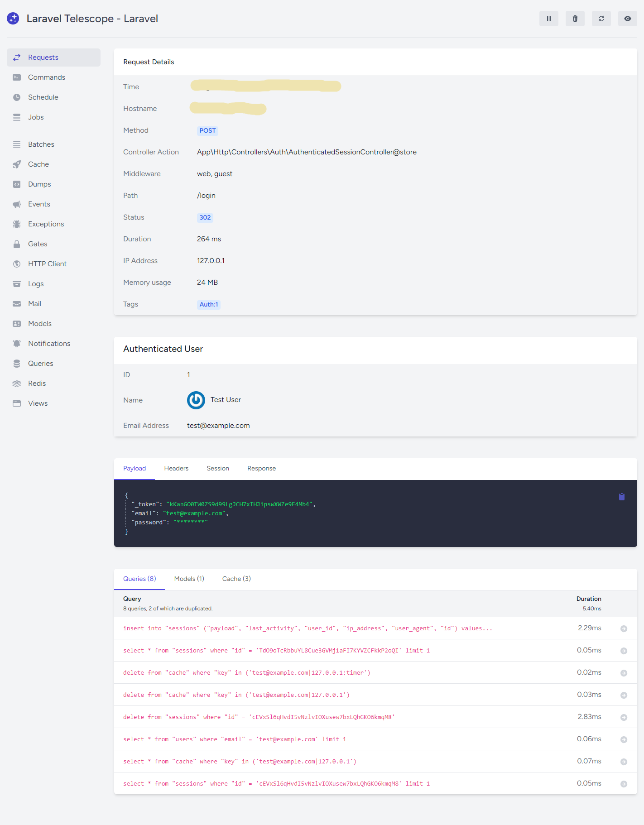
Task: Click the _token value in payload
Action: click(240, 504)
